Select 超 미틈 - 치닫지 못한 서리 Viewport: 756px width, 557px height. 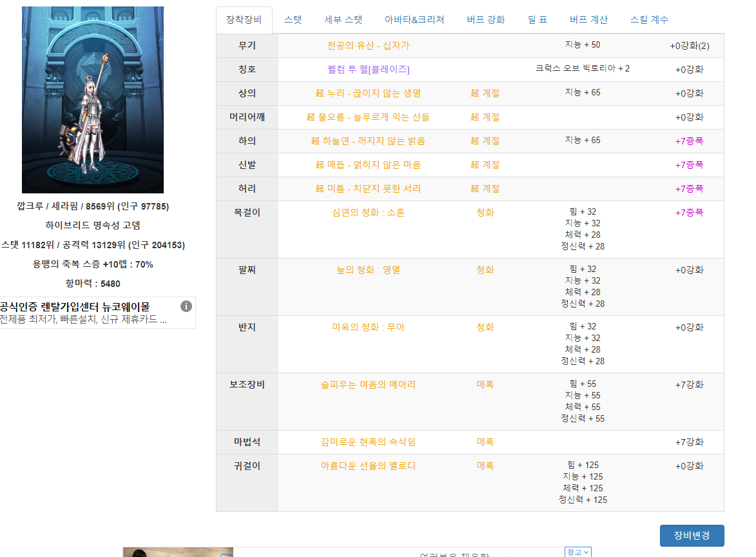point(368,188)
